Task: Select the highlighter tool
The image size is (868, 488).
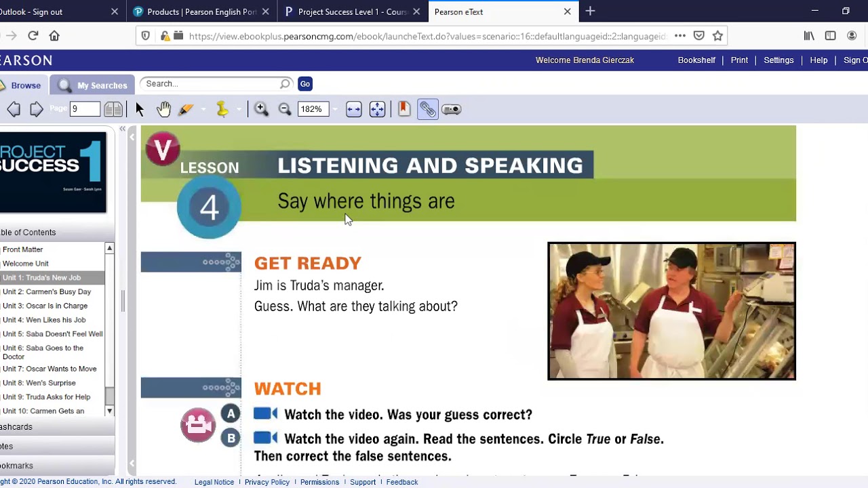Action: 186,109
